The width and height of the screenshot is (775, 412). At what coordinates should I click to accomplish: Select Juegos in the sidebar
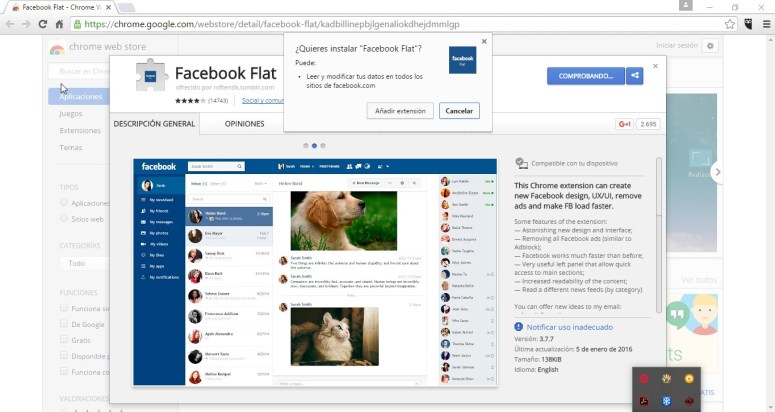[71, 114]
